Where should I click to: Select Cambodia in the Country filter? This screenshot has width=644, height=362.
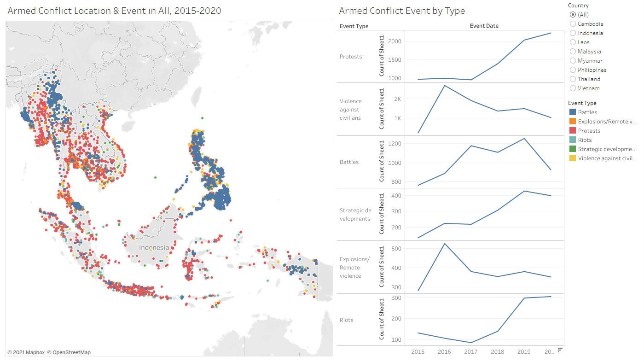pyautogui.click(x=573, y=24)
